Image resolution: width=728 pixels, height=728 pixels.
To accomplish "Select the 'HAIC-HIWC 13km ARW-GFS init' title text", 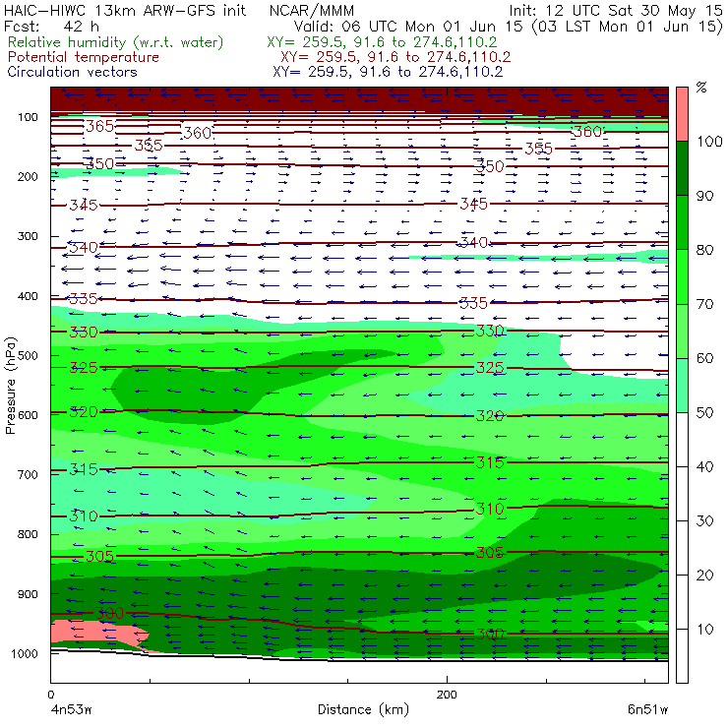I will [125, 10].
